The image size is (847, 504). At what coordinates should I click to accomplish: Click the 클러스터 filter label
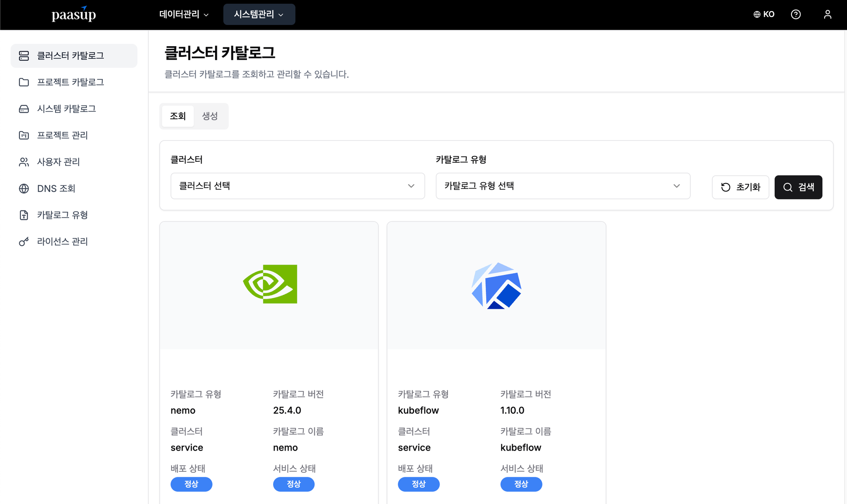(x=187, y=160)
